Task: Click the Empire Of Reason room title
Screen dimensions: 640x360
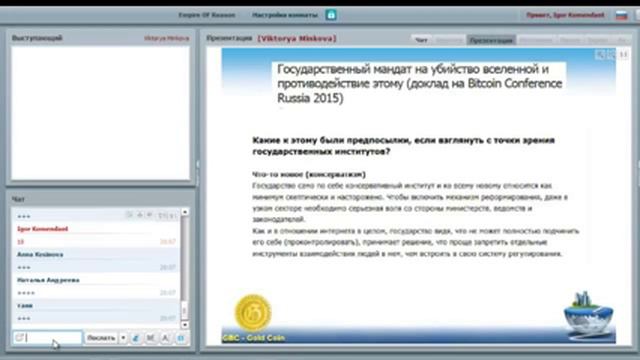Action: pos(207,15)
